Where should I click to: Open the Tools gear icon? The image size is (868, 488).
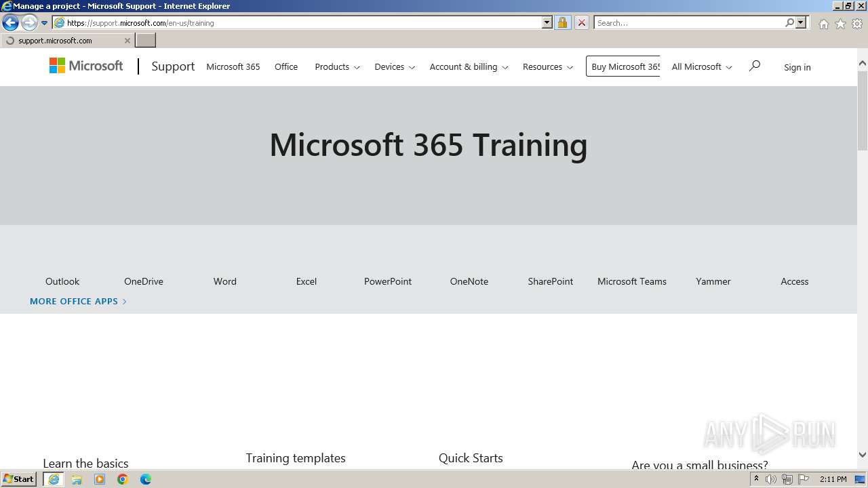coord(857,24)
